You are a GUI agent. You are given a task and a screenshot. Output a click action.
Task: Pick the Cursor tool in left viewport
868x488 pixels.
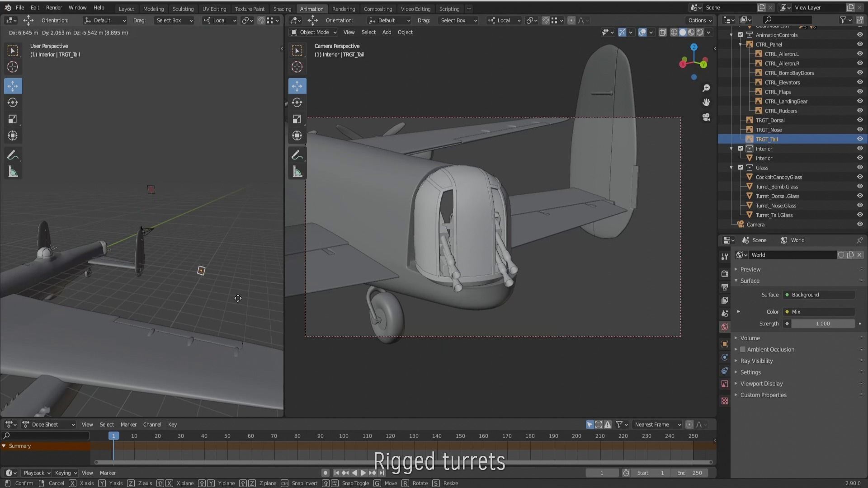coord(13,67)
